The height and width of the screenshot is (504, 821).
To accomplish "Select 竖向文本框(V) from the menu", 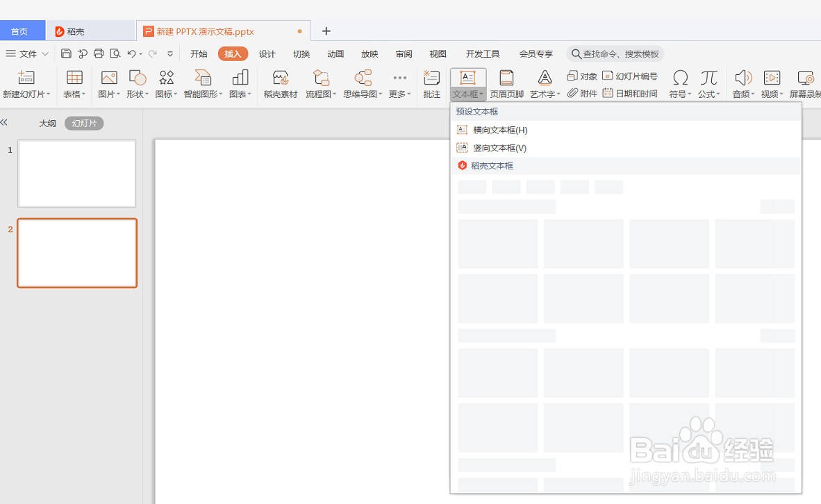I will point(626,148).
